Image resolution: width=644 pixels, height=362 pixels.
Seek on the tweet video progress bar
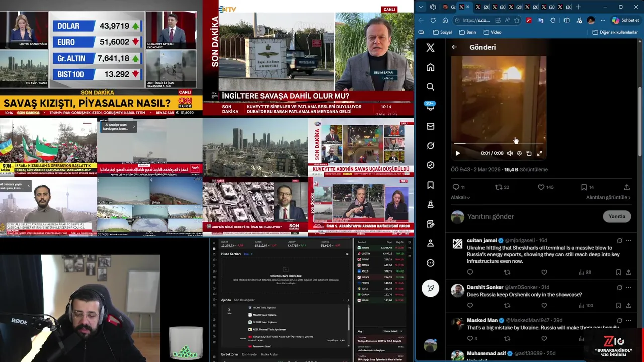point(498,144)
